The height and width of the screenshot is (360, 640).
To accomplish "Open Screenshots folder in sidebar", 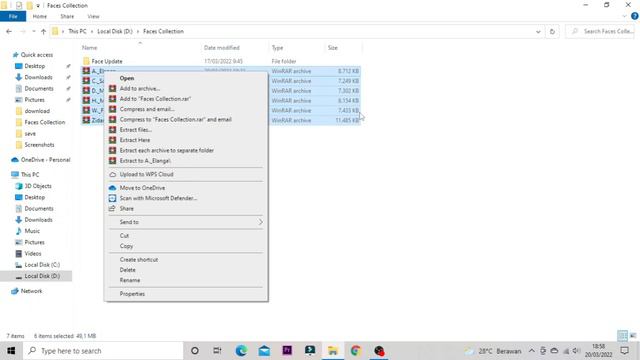I will pyautogui.click(x=39, y=145).
